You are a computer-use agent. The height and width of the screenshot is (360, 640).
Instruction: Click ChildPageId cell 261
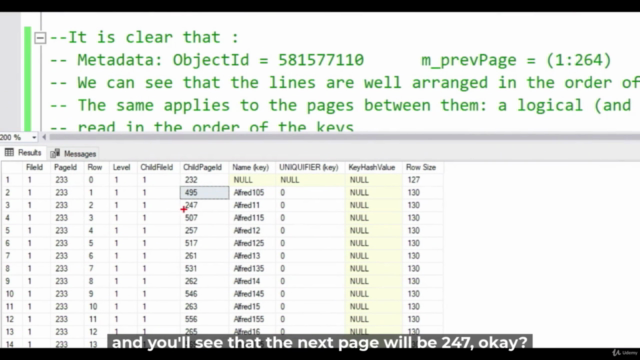pyautogui.click(x=204, y=256)
